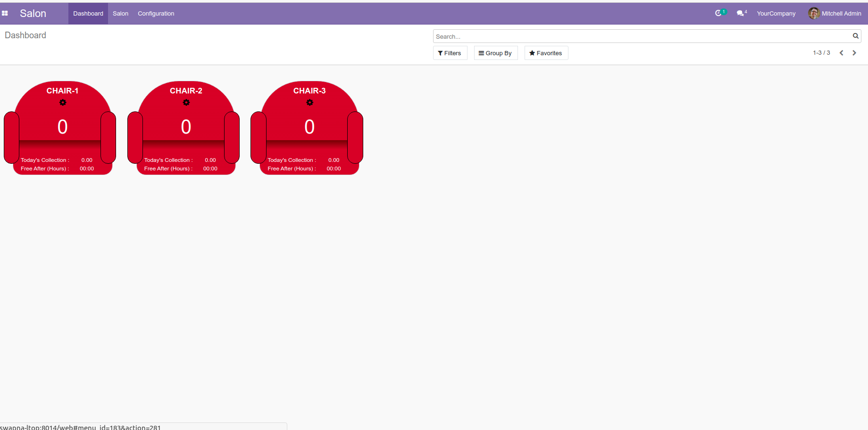Click the Dashboard breadcrumb heading
The image size is (868, 430).
[x=25, y=35]
